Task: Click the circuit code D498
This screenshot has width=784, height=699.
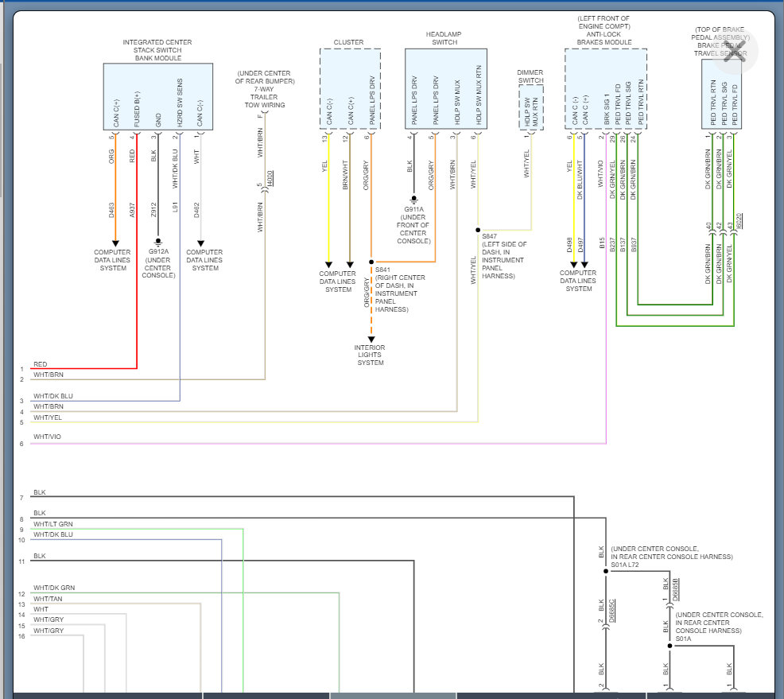Action: pyautogui.click(x=569, y=244)
